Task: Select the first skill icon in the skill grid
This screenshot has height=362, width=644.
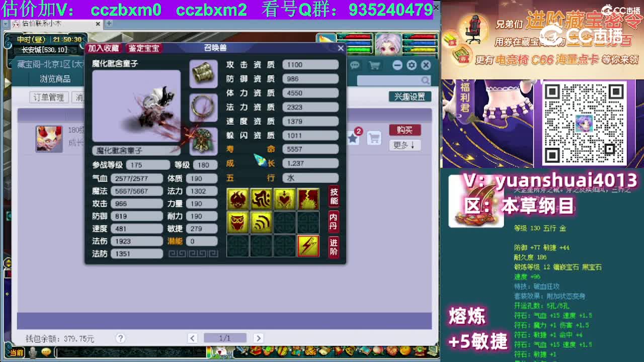Action: pyautogui.click(x=237, y=199)
